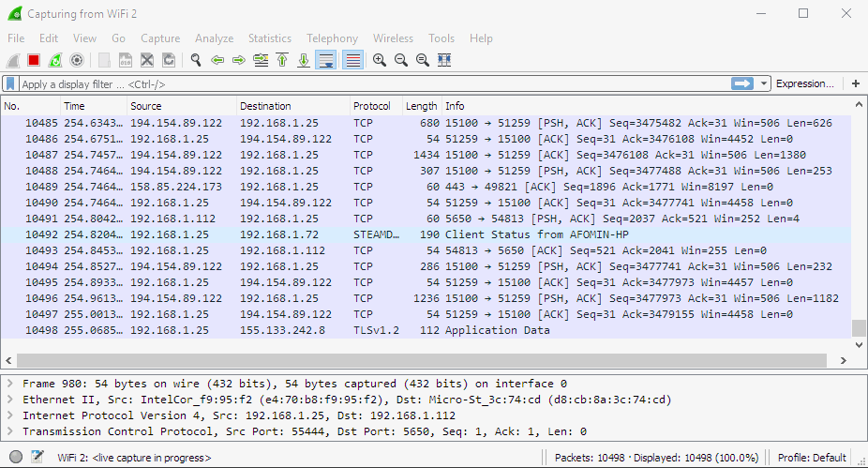
Task: Open the Edit menu
Action: coord(49,38)
